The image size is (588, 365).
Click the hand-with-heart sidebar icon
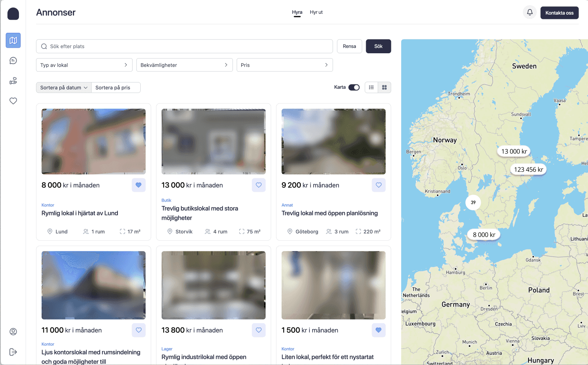point(13,81)
